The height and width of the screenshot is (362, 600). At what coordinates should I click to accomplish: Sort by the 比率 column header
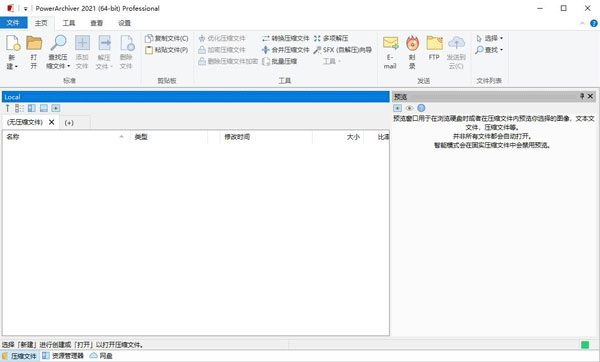click(377, 137)
